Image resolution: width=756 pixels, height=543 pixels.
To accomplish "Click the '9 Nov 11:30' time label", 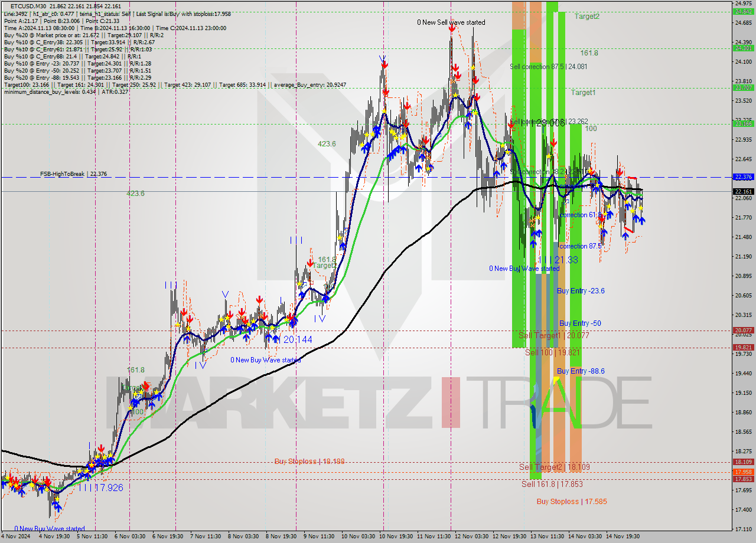I will pyautogui.click(x=319, y=537).
